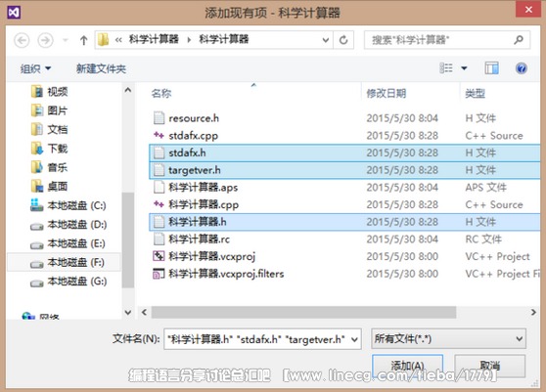Open the file name dropdown arrow
The height and width of the screenshot is (392, 546).
point(354,339)
